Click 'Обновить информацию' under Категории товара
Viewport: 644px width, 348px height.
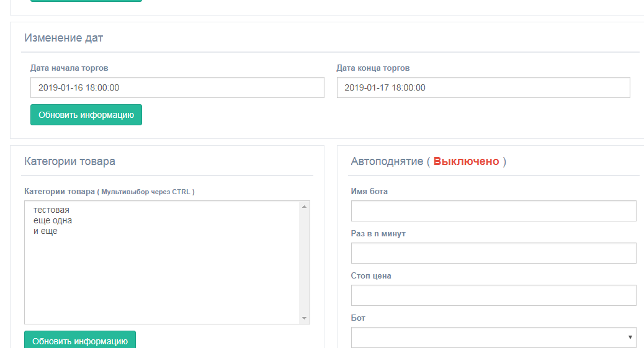80,340
